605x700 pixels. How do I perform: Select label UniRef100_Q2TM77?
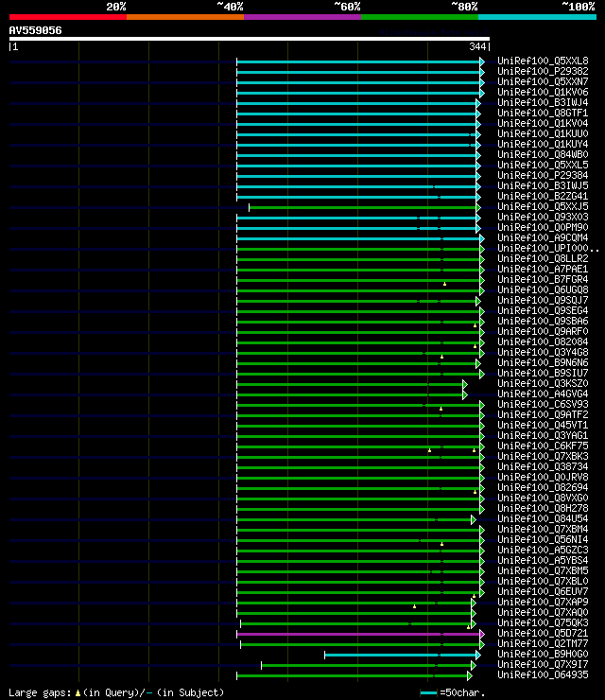pyautogui.click(x=543, y=644)
